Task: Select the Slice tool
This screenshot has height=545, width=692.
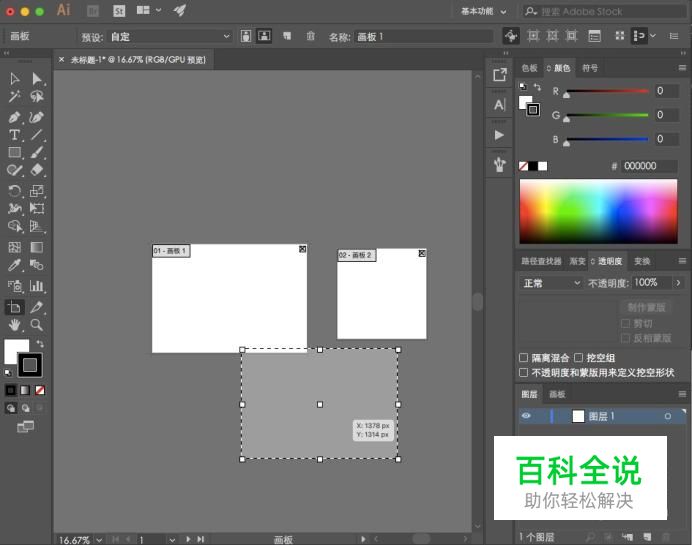Action: pos(37,307)
